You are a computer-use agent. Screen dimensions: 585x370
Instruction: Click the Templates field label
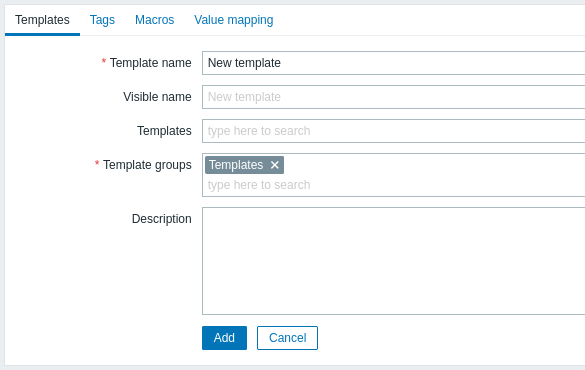[x=164, y=131]
